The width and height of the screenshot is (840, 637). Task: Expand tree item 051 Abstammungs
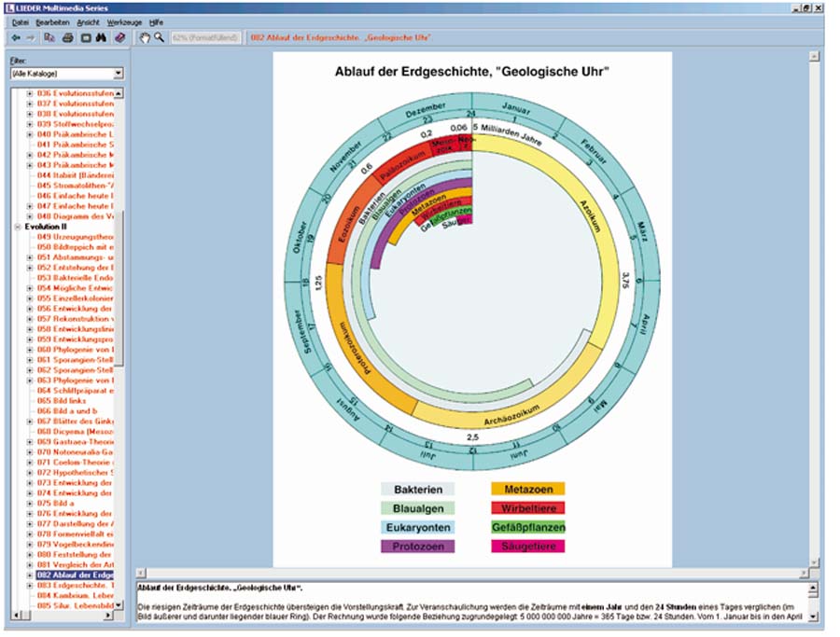tap(30, 256)
